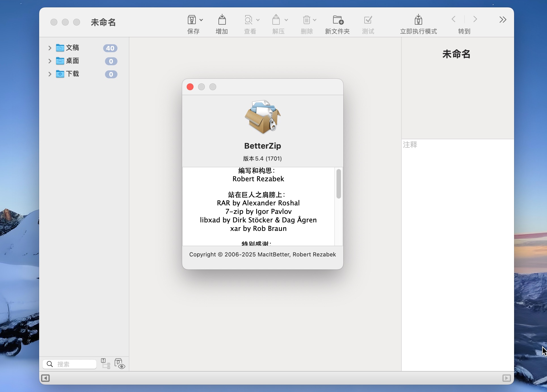Close the BetterZip about dialog
The image size is (547, 392).
[190, 87]
